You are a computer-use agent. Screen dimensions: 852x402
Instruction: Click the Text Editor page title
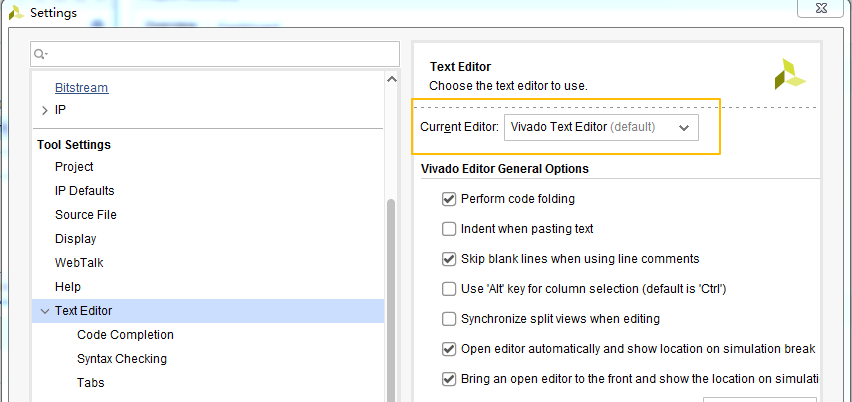click(460, 67)
